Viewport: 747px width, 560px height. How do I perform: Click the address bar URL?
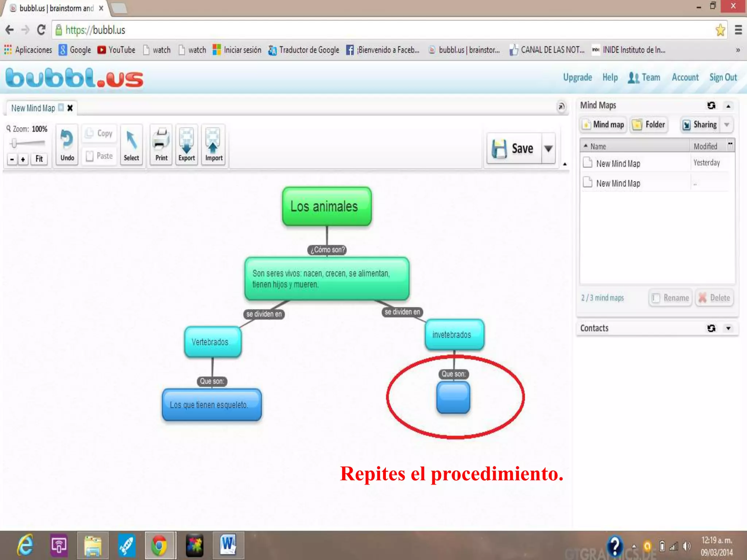95,30
